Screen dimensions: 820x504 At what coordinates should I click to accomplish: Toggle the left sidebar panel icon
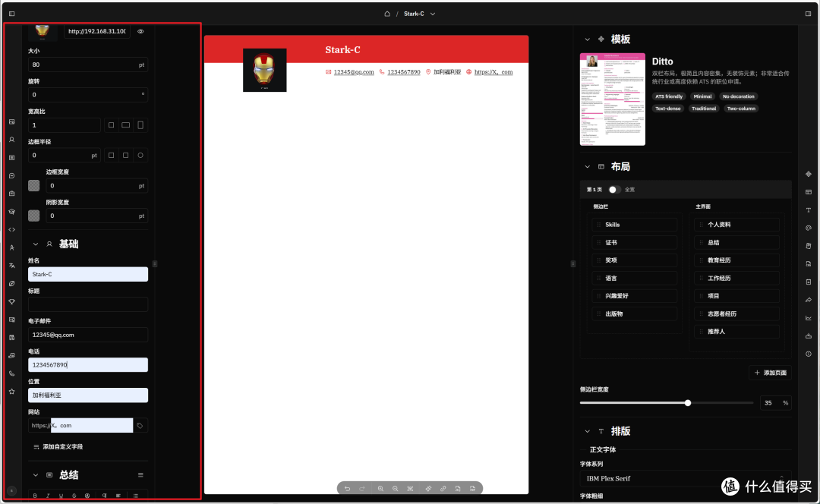[x=11, y=14]
